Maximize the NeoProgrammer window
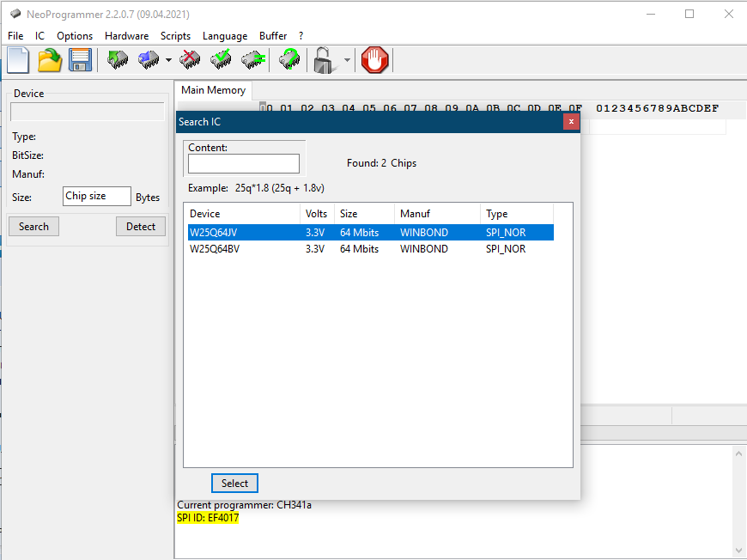The width and height of the screenshot is (747, 560). click(x=689, y=14)
